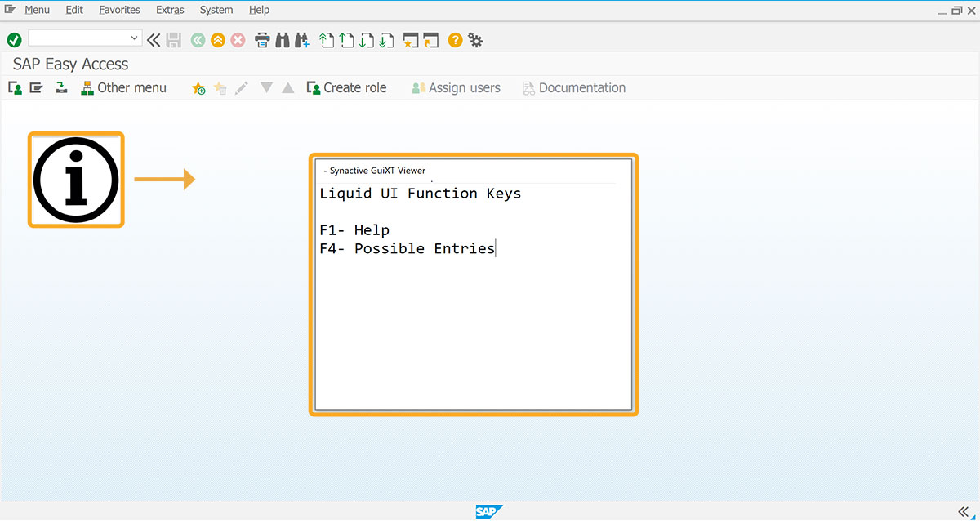Click the Other menu button

point(123,87)
